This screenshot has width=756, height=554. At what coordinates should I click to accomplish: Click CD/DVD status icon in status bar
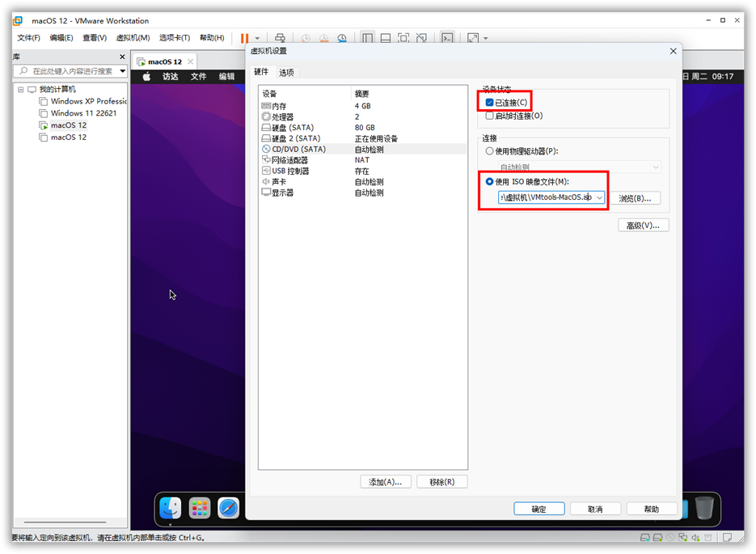pos(670,537)
